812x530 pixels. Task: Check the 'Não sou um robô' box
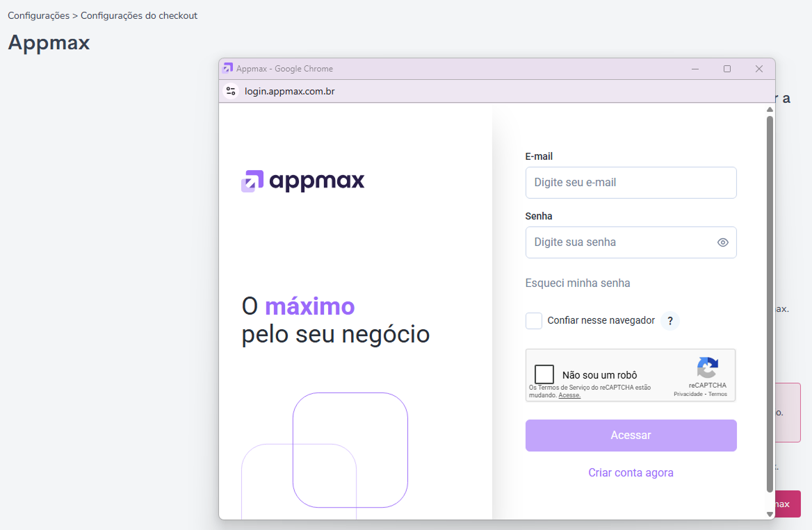pos(544,374)
